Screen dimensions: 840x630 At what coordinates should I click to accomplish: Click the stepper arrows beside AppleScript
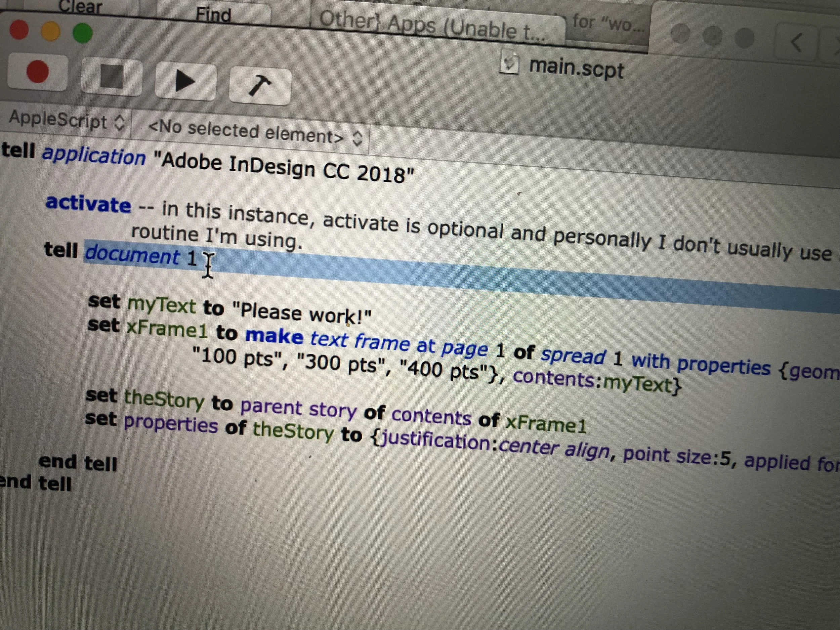pyautogui.click(x=119, y=122)
